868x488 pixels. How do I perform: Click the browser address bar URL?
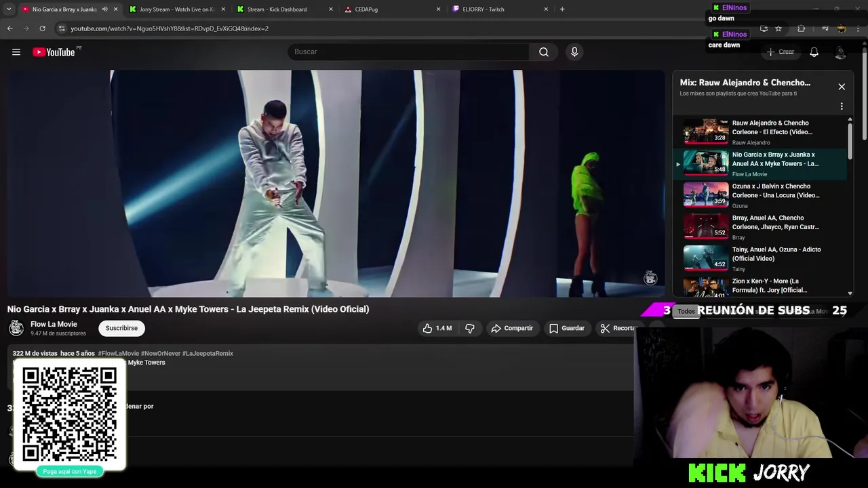[x=170, y=28]
